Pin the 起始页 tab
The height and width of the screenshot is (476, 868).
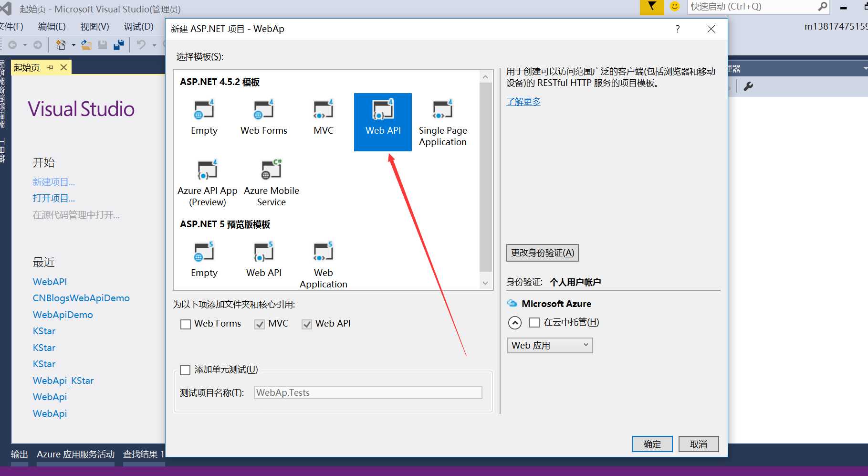(50, 68)
